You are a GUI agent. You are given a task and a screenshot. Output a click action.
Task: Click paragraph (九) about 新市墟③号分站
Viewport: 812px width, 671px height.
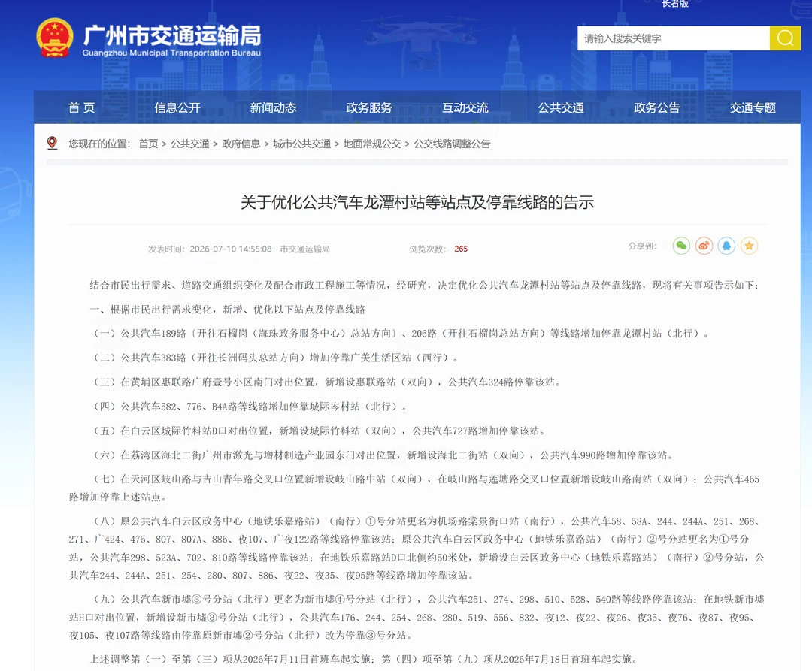pyautogui.click(x=417, y=617)
